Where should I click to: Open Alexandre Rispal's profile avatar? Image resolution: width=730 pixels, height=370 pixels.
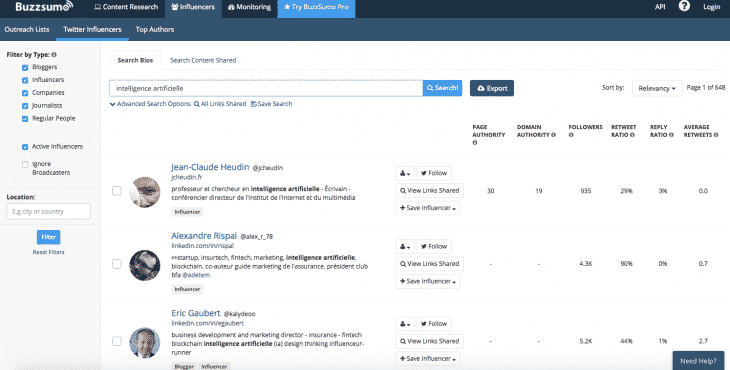(x=145, y=265)
